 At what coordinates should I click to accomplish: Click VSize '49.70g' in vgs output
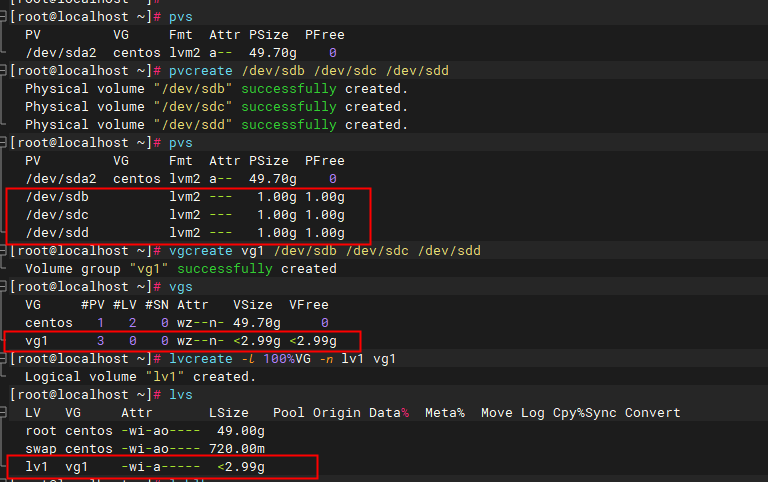pos(257,323)
